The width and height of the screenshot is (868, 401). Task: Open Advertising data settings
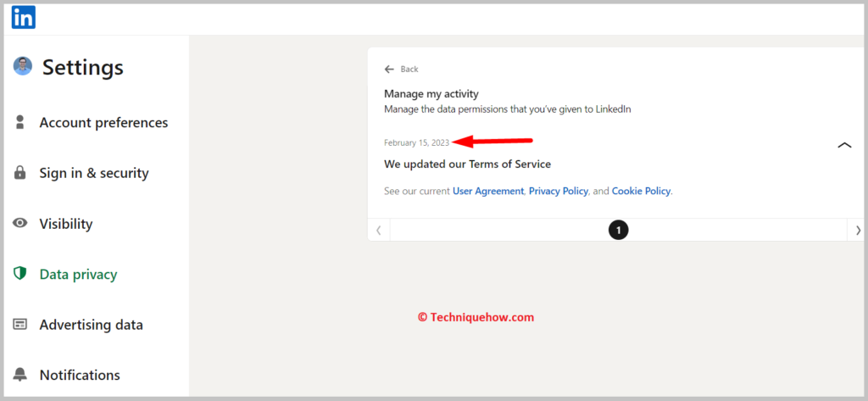pyautogui.click(x=91, y=325)
